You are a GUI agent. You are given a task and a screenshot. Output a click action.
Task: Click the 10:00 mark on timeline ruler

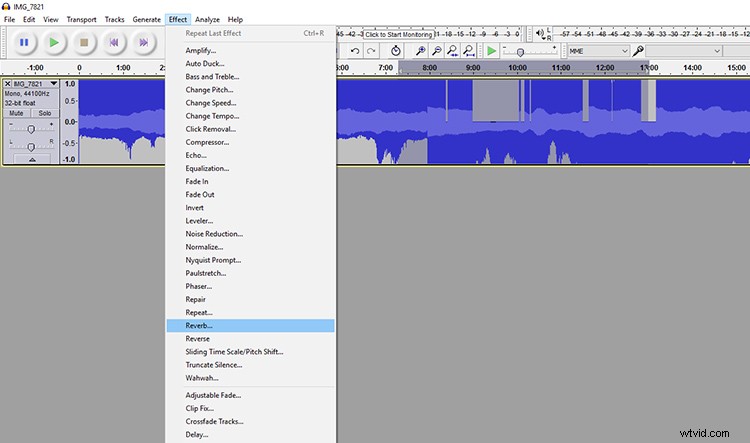(517, 68)
